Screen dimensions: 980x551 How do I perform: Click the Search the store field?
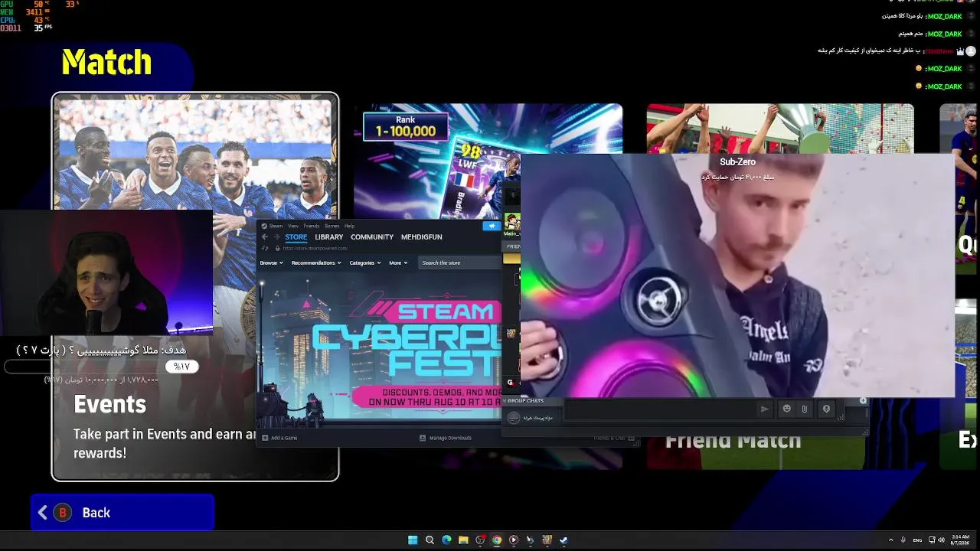coord(459,262)
